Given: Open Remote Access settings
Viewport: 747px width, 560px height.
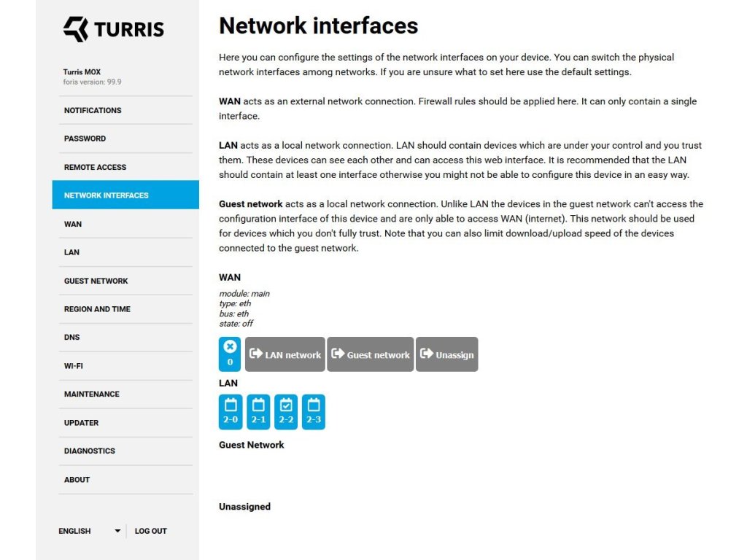Looking at the screenshot, I should (95, 167).
